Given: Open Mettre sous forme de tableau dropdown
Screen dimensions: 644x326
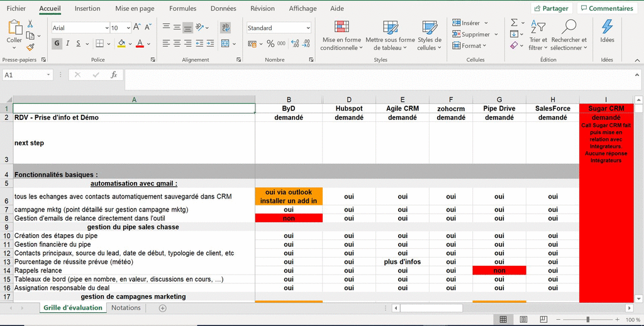Looking at the screenshot, I should click(390, 36).
